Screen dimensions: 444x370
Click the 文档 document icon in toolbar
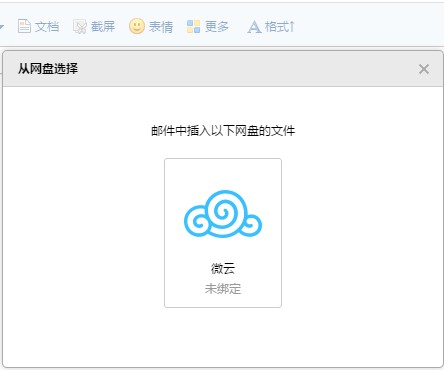coord(24,26)
